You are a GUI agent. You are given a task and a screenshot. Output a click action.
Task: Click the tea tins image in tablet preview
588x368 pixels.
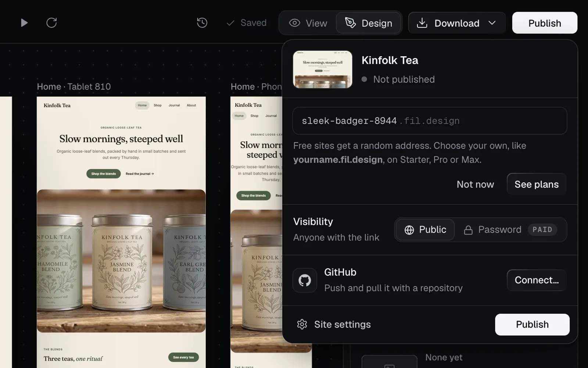(x=121, y=261)
